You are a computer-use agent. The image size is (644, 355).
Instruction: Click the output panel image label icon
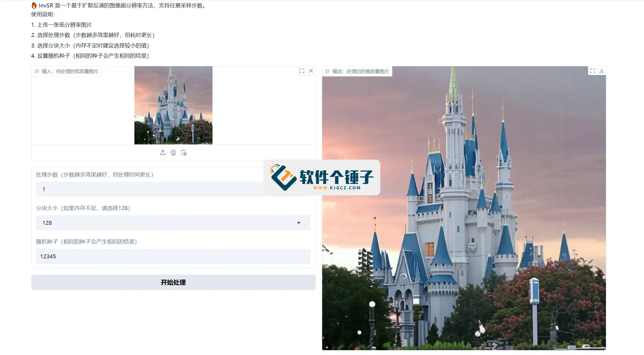pyautogui.click(x=328, y=71)
